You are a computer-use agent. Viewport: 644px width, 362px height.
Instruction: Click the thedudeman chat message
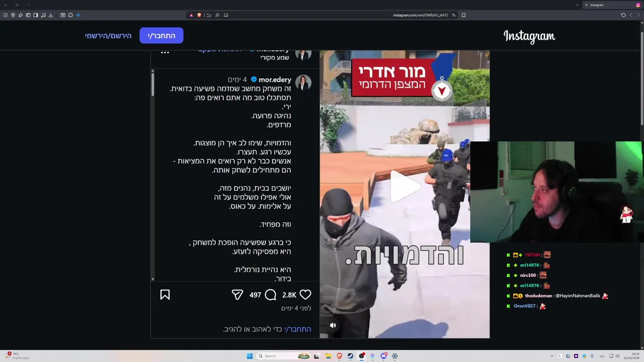point(557,296)
